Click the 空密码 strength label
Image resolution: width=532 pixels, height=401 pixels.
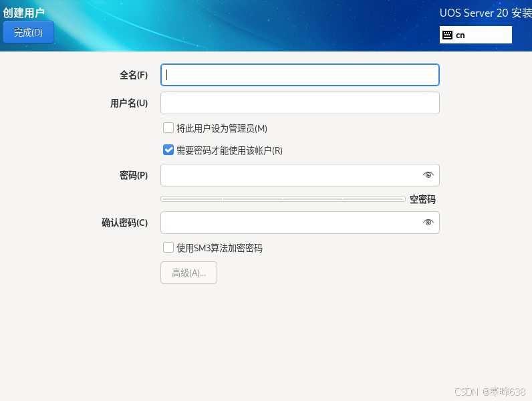point(422,199)
